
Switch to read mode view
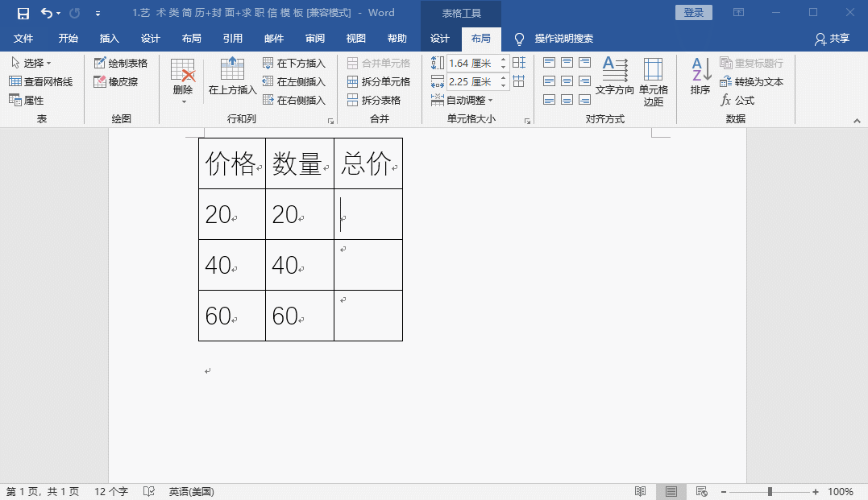641,491
